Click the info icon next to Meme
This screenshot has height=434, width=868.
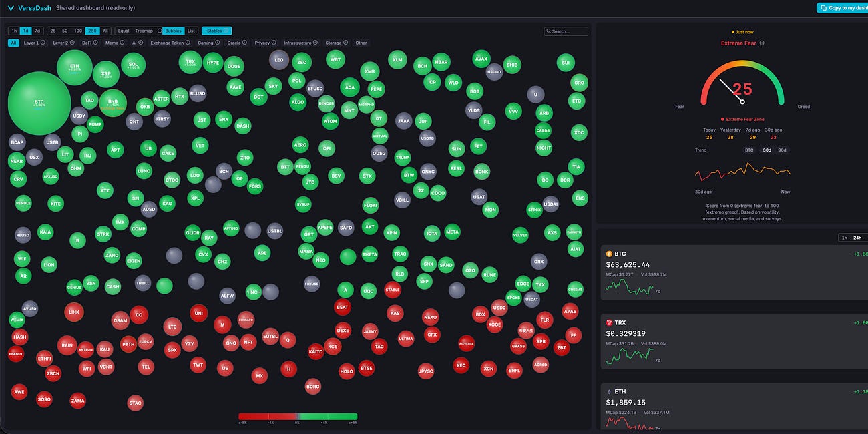pyautogui.click(x=122, y=42)
